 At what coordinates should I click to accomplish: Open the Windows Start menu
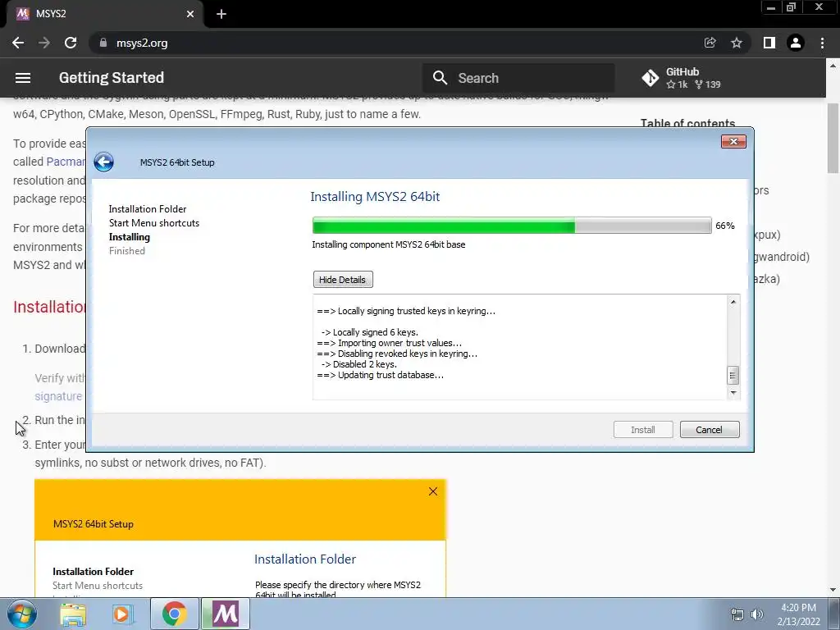click(21, 614)
